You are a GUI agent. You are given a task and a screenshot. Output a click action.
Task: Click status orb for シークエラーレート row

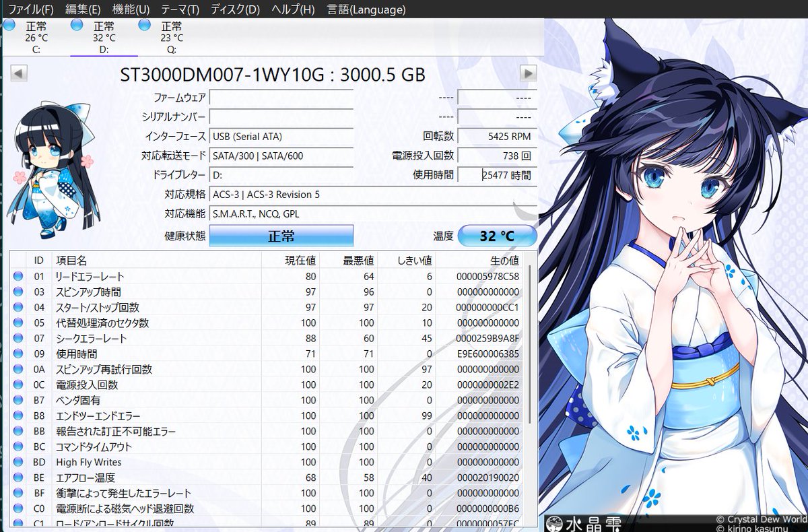18,338
